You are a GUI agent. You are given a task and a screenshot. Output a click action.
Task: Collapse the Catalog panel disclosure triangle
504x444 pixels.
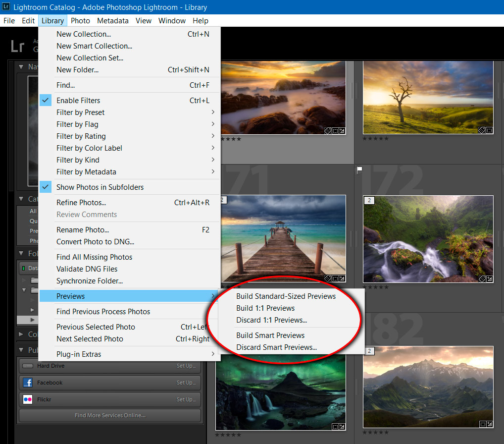[x=21, y=199]
